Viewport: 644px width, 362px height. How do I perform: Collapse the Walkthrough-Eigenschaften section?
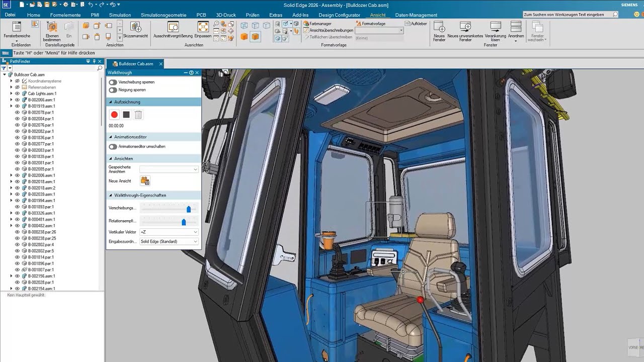(x=110, y=195)
